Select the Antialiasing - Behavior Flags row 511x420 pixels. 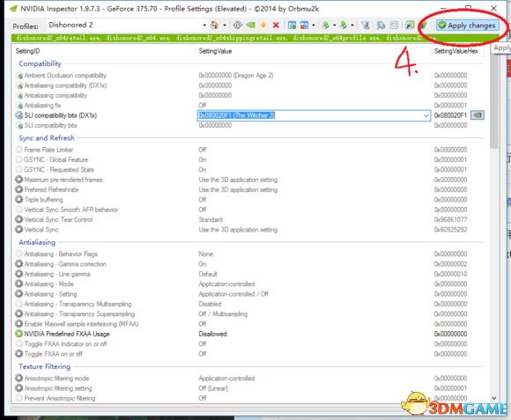coord(249,254)
